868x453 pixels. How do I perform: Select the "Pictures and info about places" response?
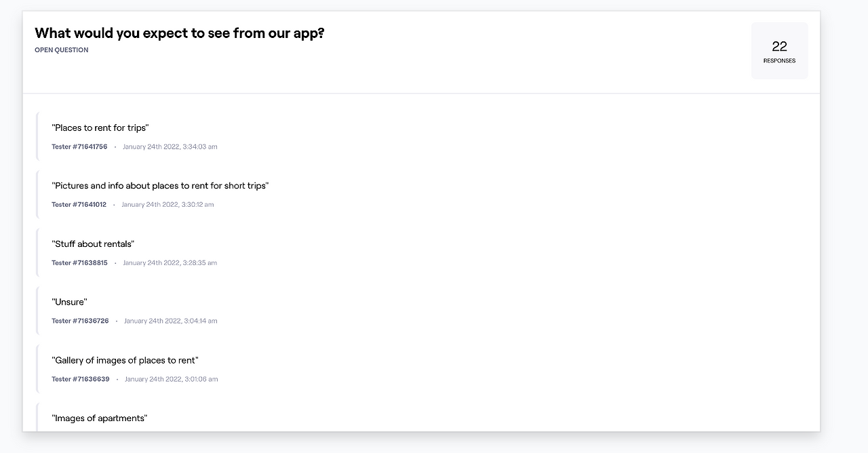point(160,186)
